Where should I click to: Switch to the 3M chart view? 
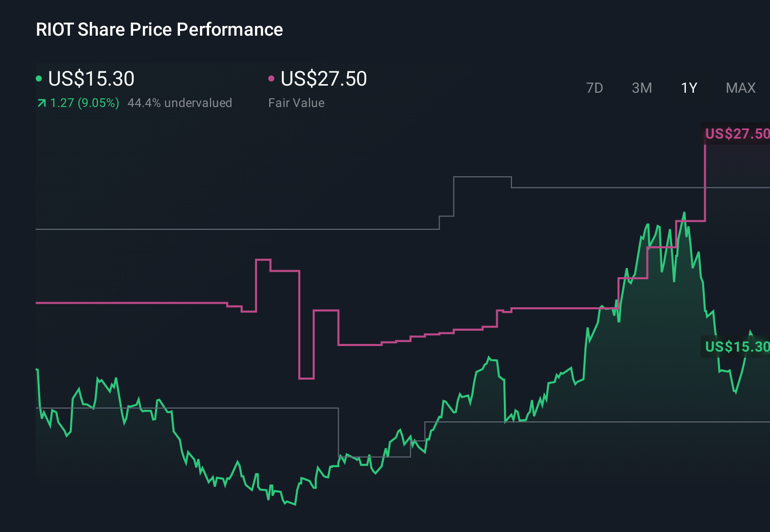pyautogui.click(x=641, y=88)
